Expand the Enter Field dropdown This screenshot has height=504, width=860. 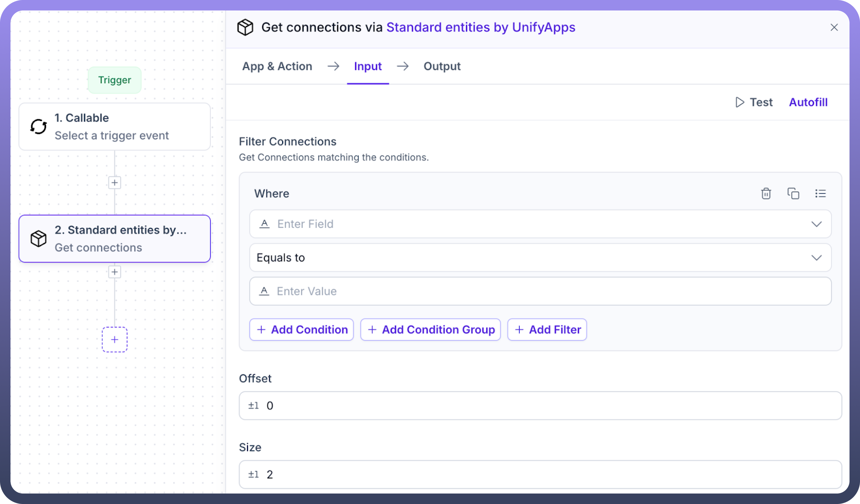click(x=816, y=224)
